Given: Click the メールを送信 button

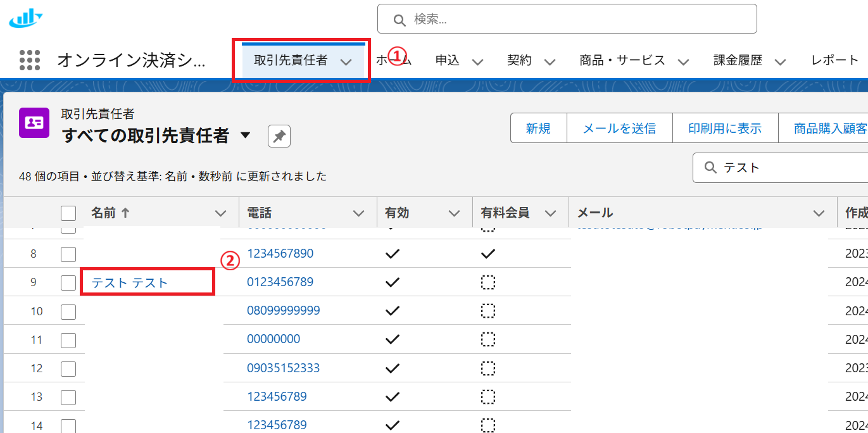Looking at the screenshot, I should click(x=619, y=129).
